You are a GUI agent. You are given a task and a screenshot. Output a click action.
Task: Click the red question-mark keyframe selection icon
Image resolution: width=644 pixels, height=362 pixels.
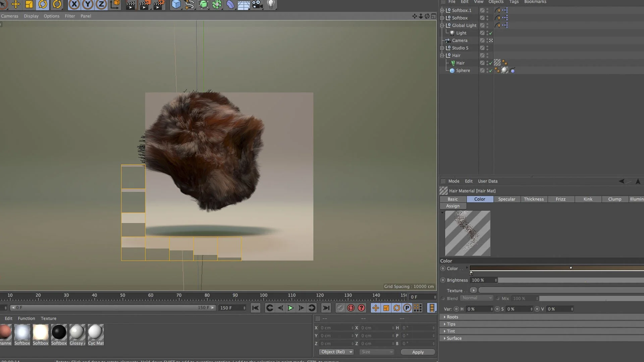(361, 308)
